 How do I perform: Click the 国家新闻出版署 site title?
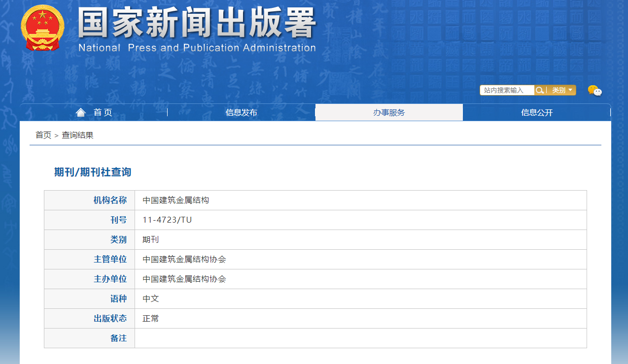[x=197, y=23]
